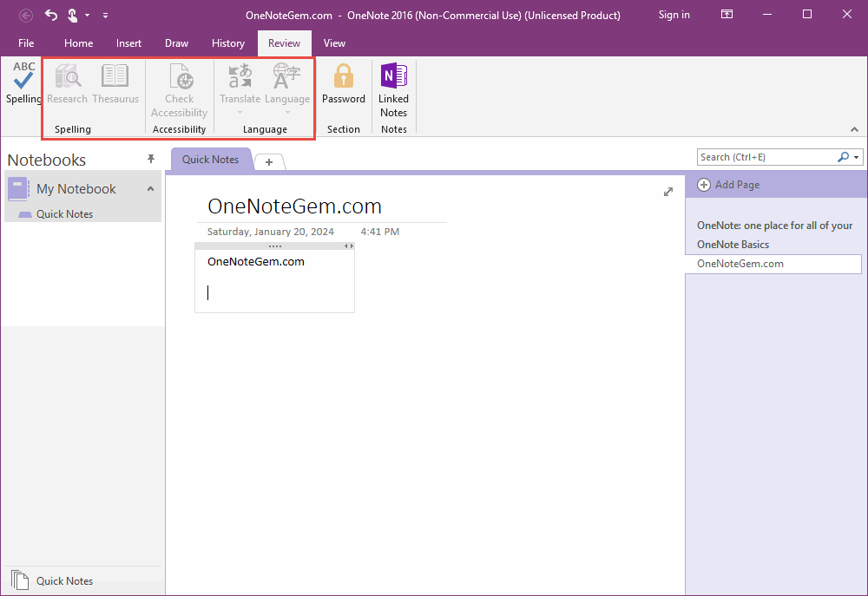Click the note container width arrows
Viewport: 868px width, 596px height.
coord(349,246)
